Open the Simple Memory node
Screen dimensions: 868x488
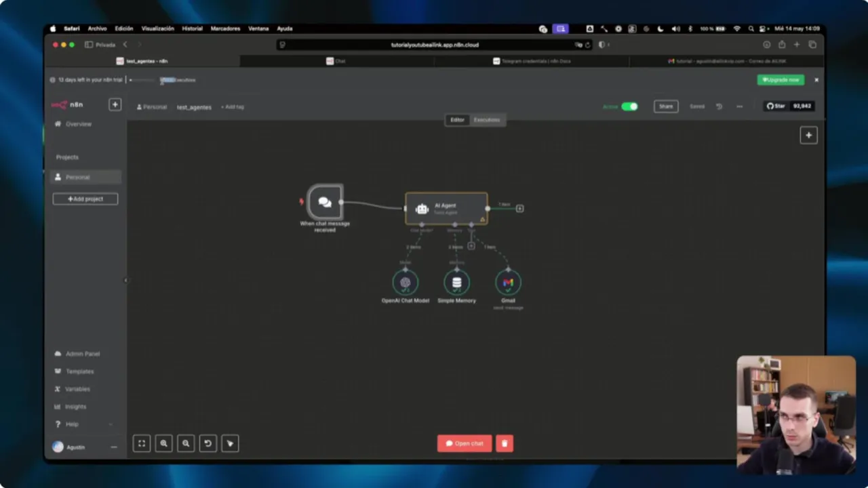[x=456, y=283]
